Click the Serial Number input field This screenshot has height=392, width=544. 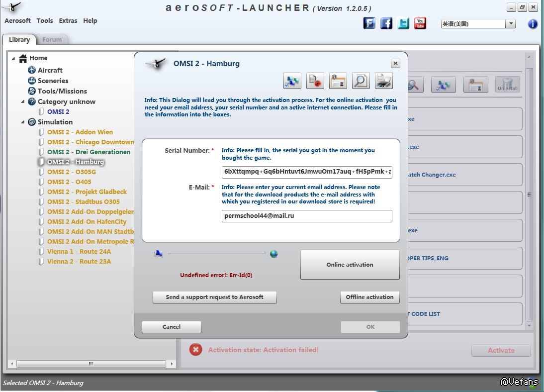[x=307, y=172]
